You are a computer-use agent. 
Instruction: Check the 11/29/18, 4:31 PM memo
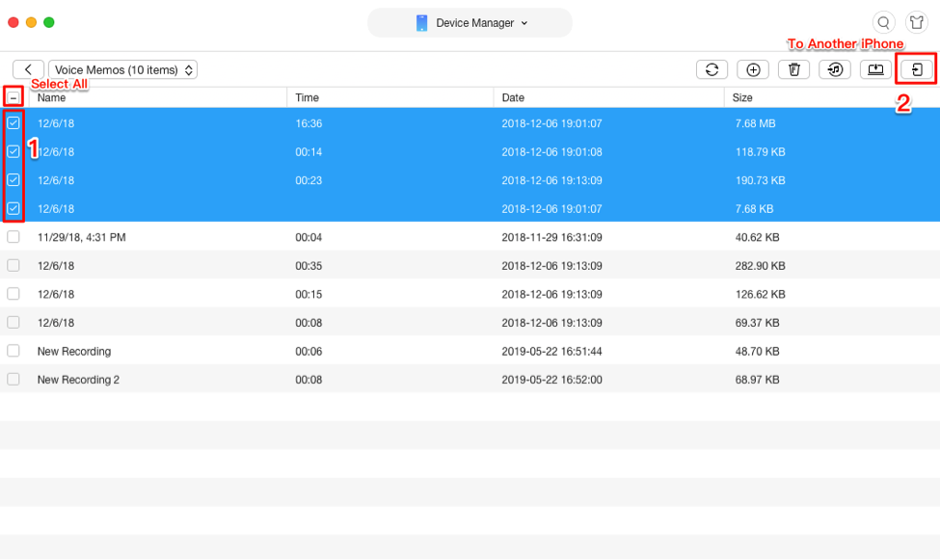[13, 237]
